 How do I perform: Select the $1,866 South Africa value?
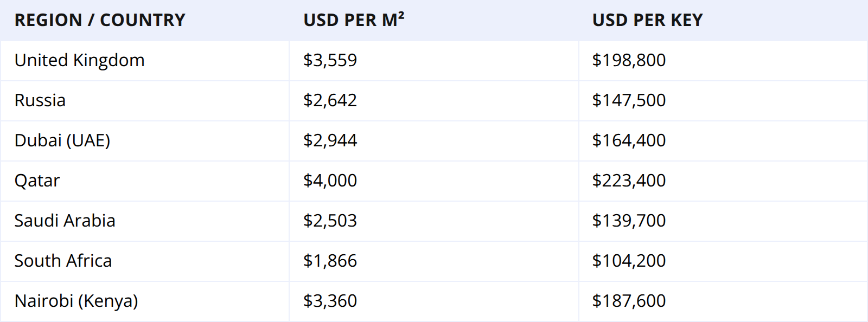330,261
